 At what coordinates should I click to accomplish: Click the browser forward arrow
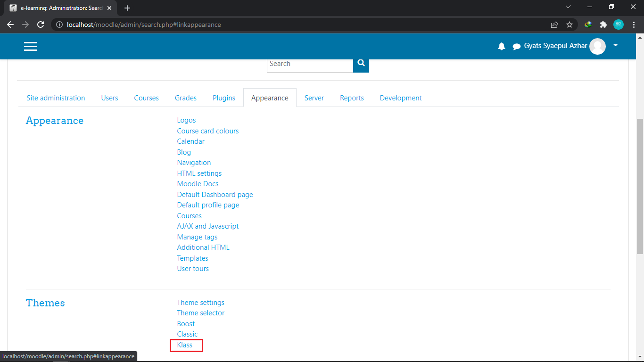pos(25,25)
